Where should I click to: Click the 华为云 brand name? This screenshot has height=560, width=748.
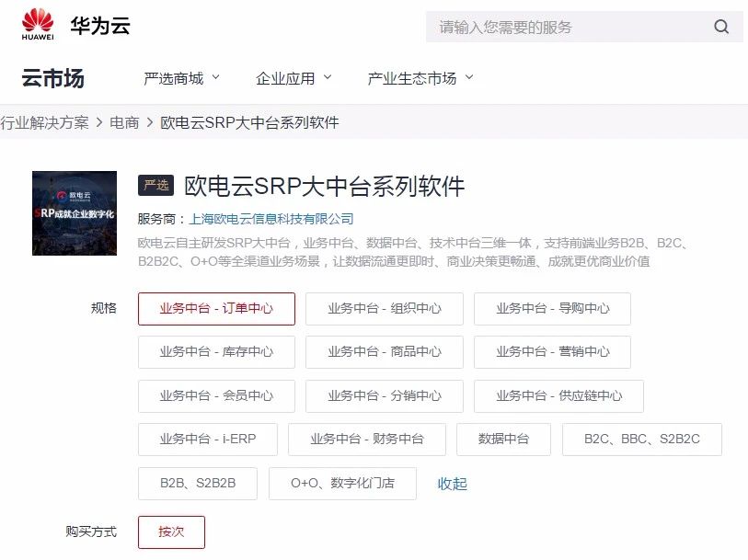click(x=100, y=25)
